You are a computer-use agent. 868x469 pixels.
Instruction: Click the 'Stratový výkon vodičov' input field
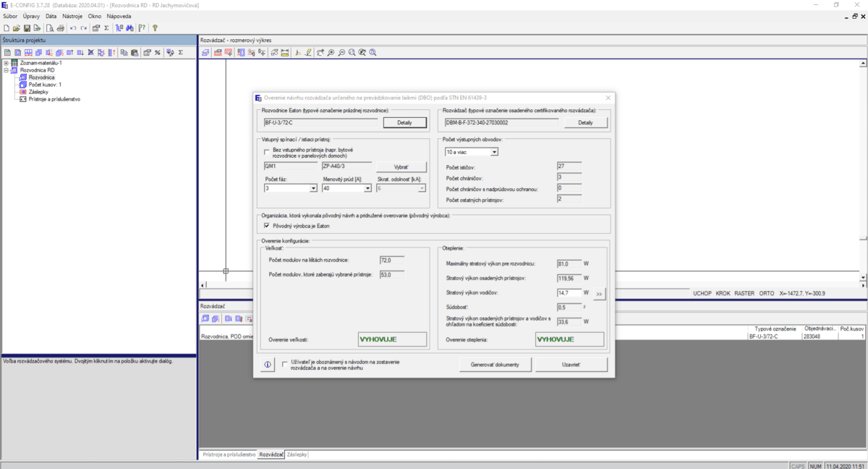pos(569,292)
